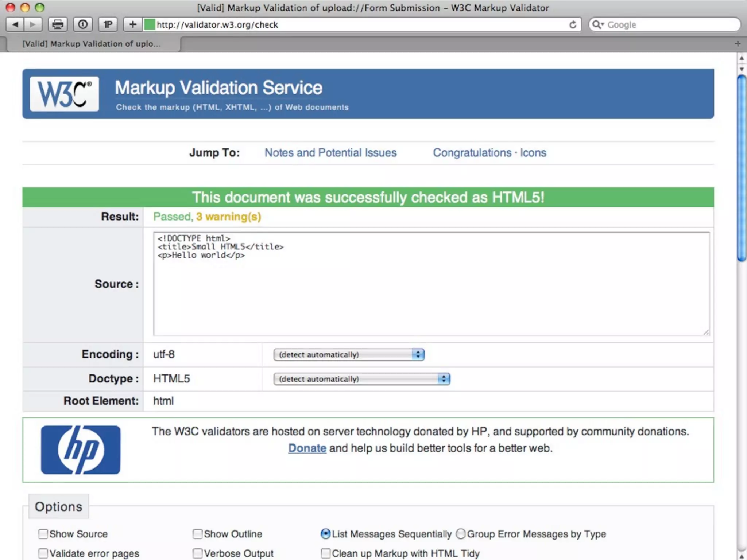Select Group Error Messages by Type

click(x=461, y=534)
